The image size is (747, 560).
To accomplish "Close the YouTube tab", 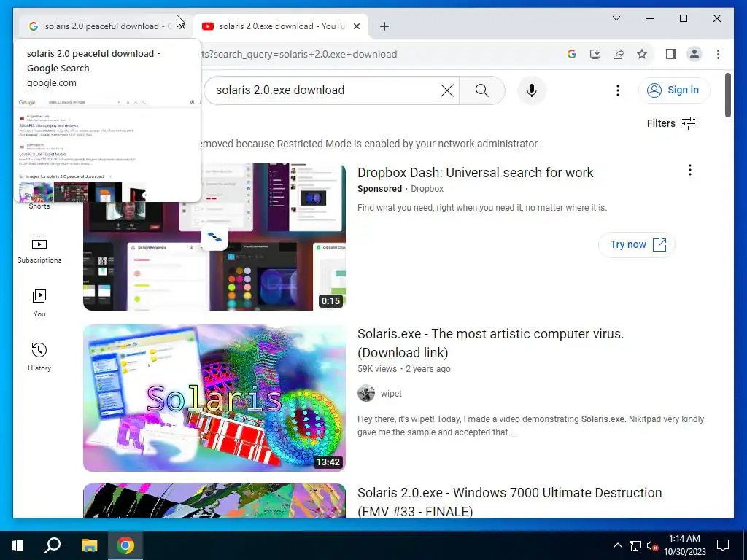I will (x=356, y=26).
